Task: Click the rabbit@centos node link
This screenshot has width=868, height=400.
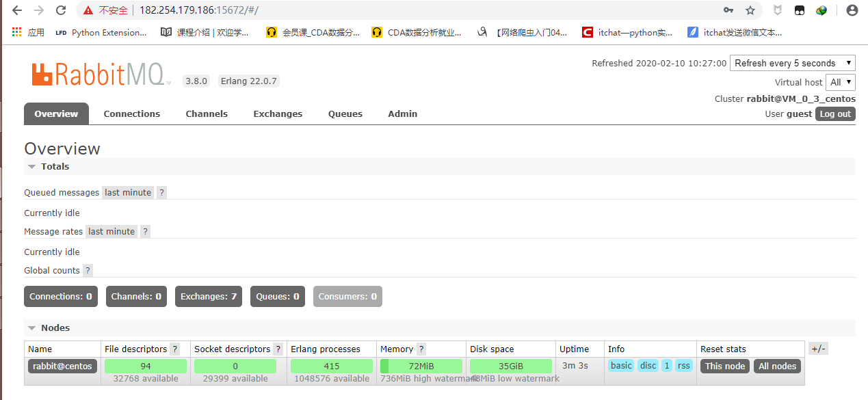Action: coord(63,366)
